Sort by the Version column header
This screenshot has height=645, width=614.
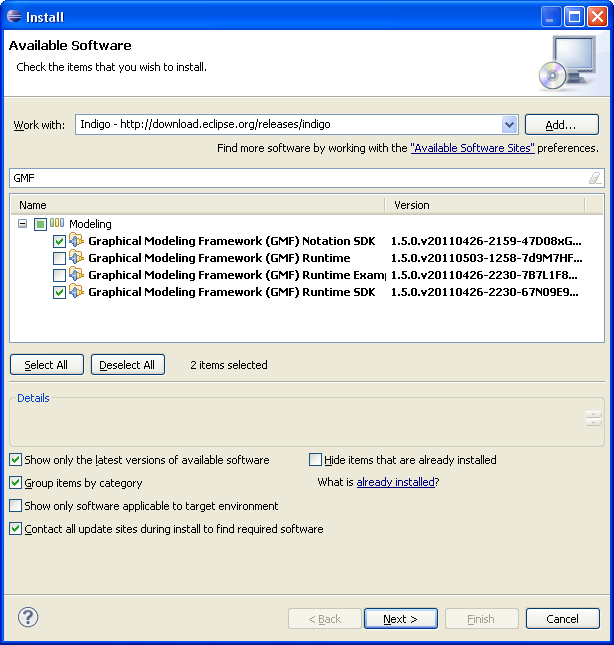(x=485, y=205)
